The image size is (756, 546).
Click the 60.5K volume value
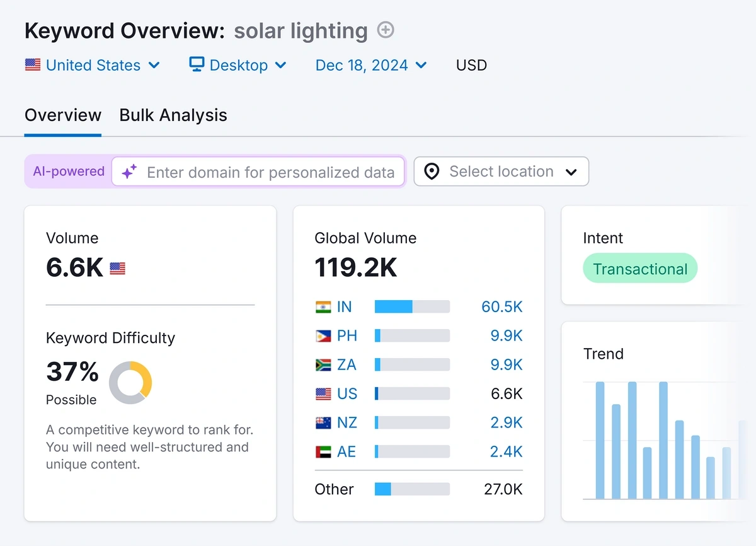click(x=502, y=307)
